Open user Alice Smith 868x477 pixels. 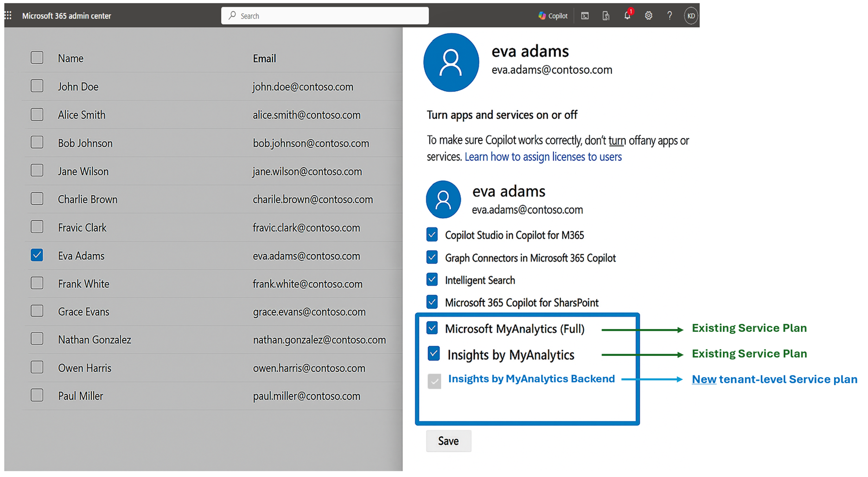pyautogui.click(x=82, y=115)
